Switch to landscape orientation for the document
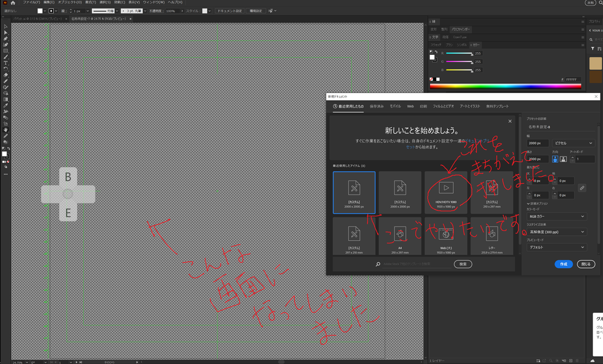603x364 pixels. click(563, 158)
